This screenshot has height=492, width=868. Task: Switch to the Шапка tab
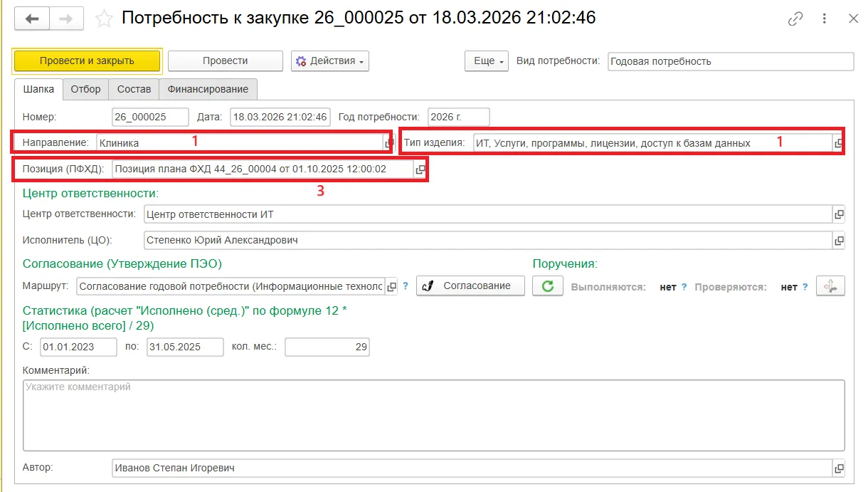38,89
